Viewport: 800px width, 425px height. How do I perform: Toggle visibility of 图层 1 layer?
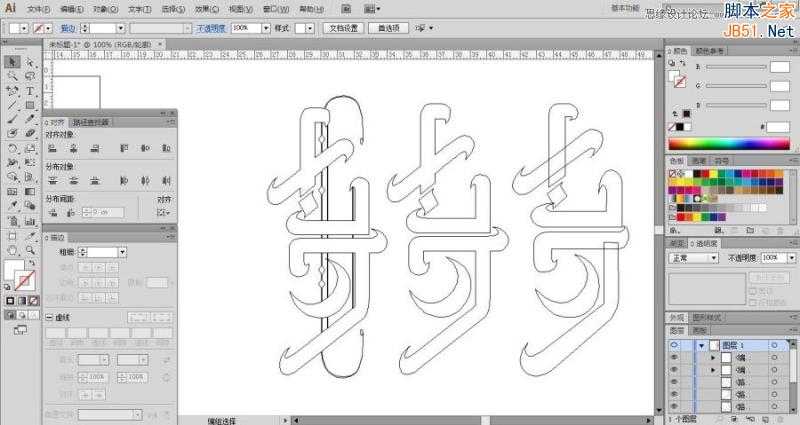point(674,345)
